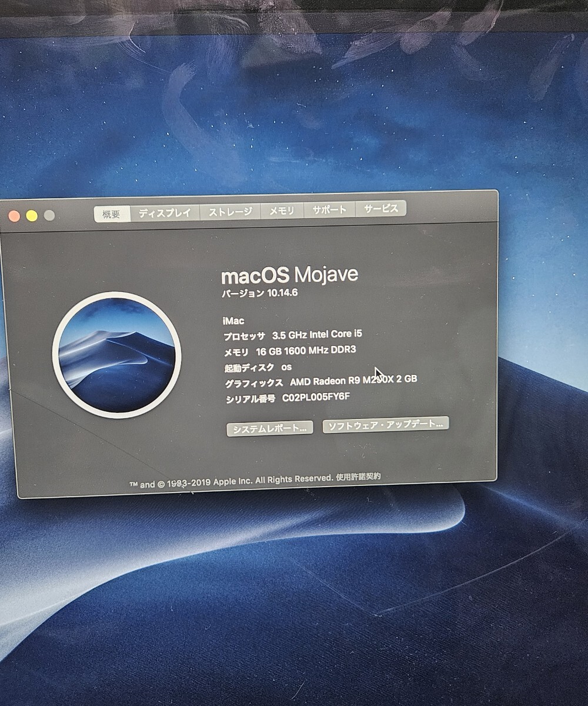Viewport: 588px width, 706px height.
Task: Select the macOS Mojave title text
Action: [289, 275]
